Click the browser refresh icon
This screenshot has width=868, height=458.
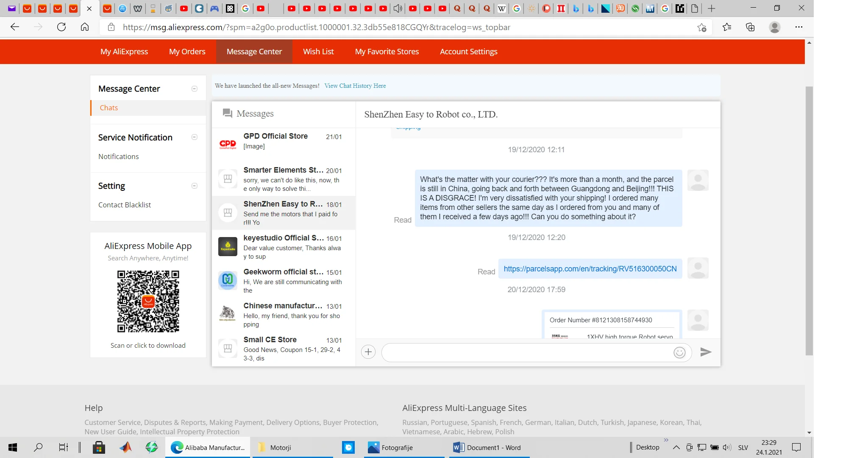pos(61,27)
